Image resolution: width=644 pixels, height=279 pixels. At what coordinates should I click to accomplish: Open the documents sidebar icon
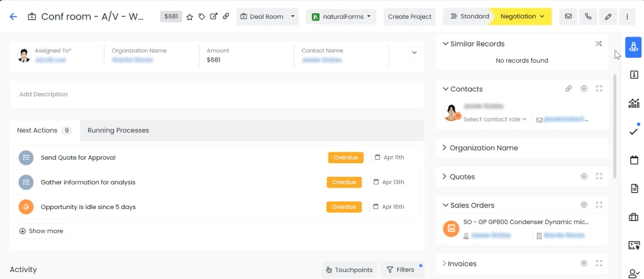tap(634, 188)
